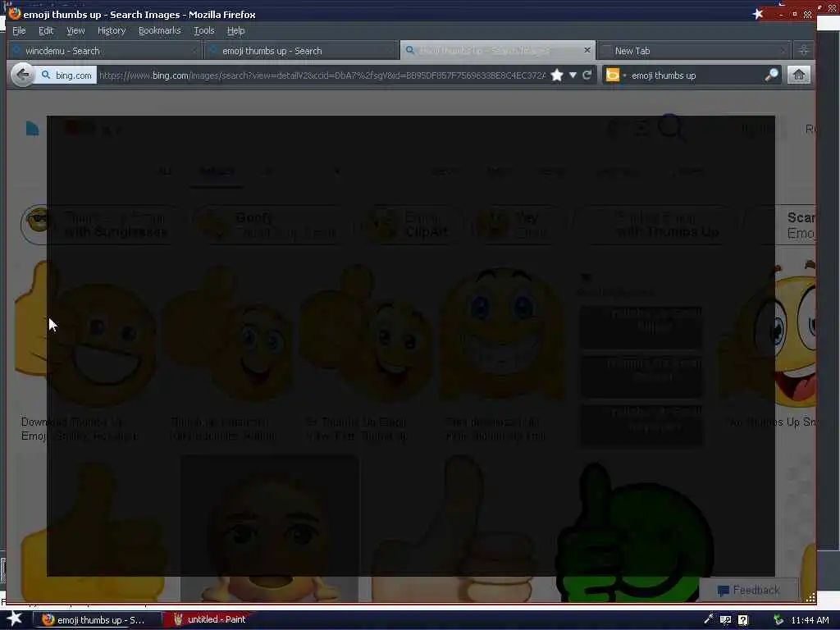Open the Help menu
This screenshot has height=630, width=840.
pos(235,30)
